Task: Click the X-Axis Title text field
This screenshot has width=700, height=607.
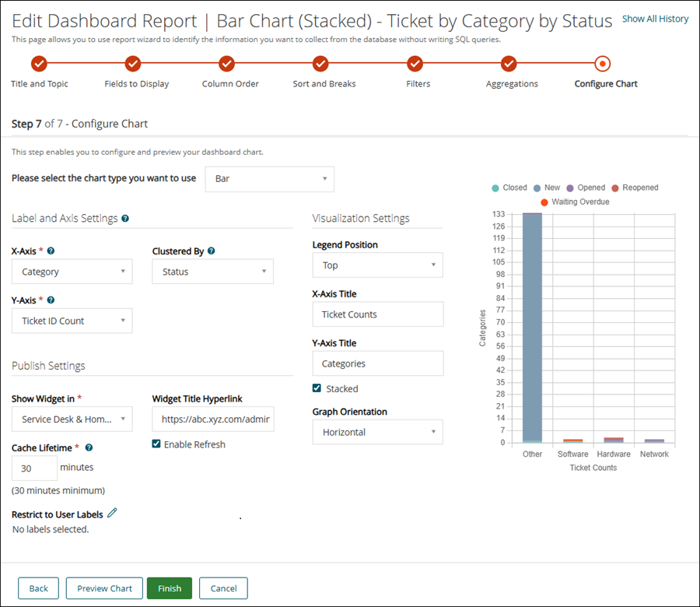Action: pyautogui.click(x=377, y=314)
